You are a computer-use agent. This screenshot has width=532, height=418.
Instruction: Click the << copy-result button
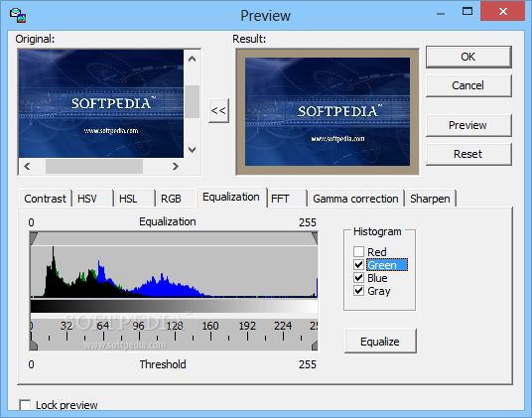click(x=218, y=110)
